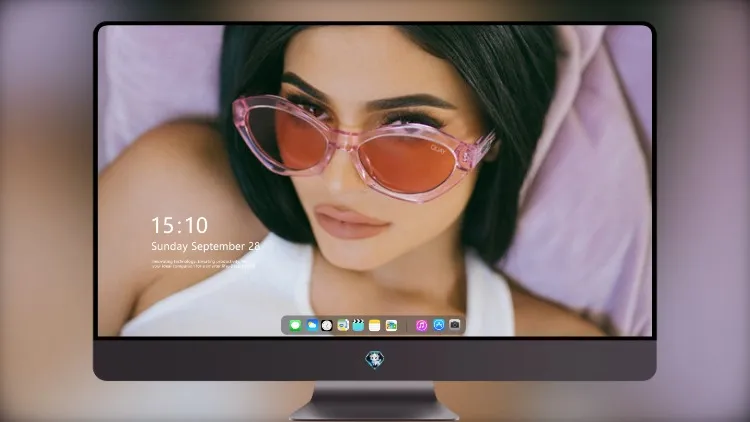Open the Clock app in dock
This screenshot has height=422, width=750.
[x=327, y=326]
